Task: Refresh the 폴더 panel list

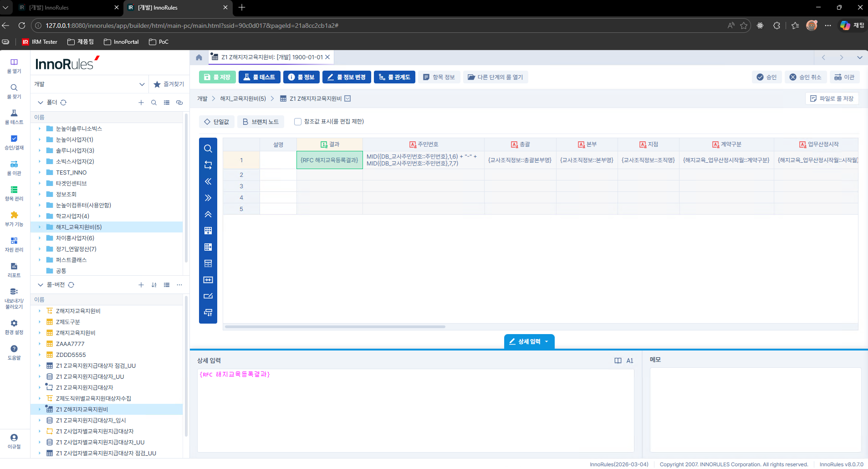Action: click(63, 103)
